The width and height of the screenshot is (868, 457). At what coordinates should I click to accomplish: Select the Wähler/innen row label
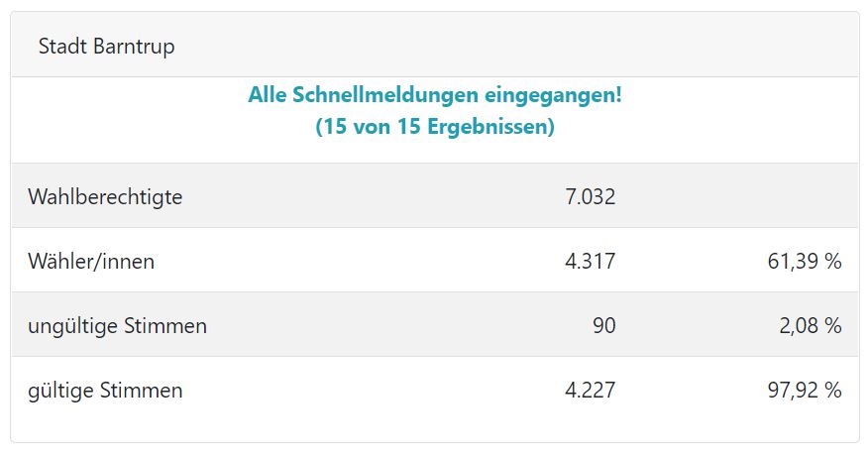[x=91, y=261]
